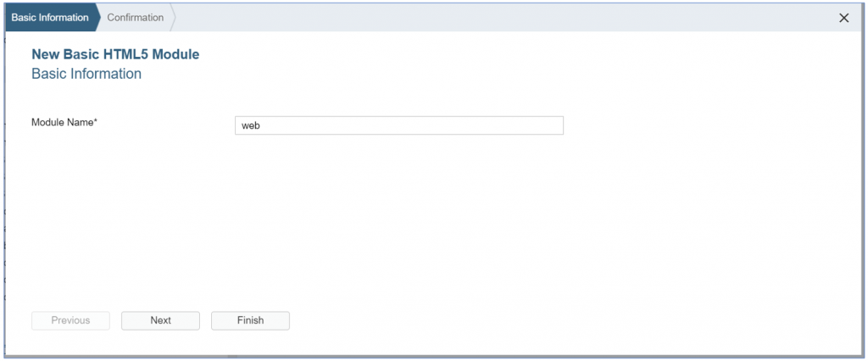
Task: Click the Basic Information subheading text
Action: (x=86, y=74)
